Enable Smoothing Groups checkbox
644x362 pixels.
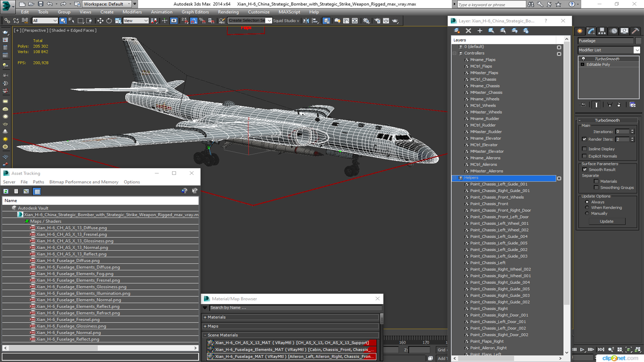coord(596,188)
